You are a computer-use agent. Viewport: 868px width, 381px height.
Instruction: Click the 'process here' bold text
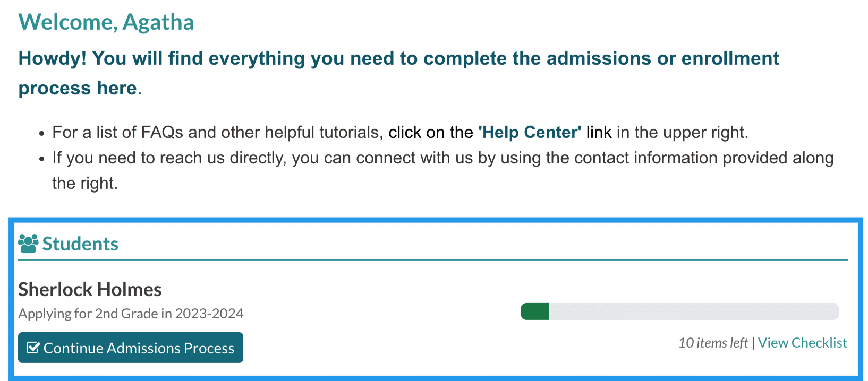coord(78,88)
